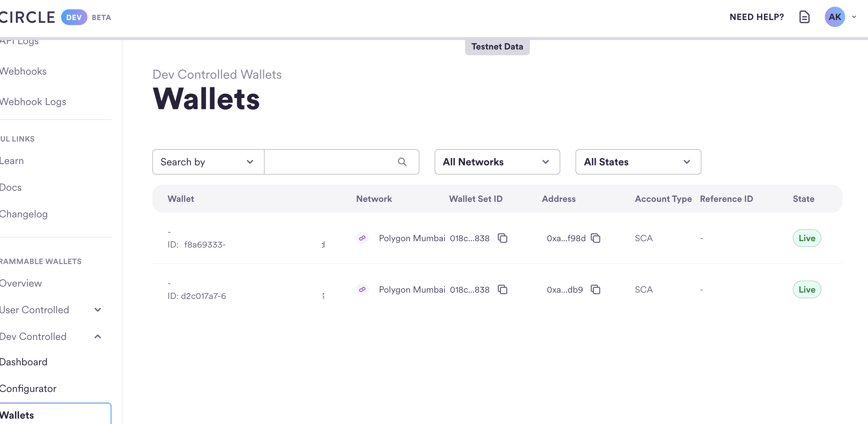This screenshot has width=868, height=424.
Task: Open the Search by dropdown
Action: pyautogui.click(x=208, y=162)
